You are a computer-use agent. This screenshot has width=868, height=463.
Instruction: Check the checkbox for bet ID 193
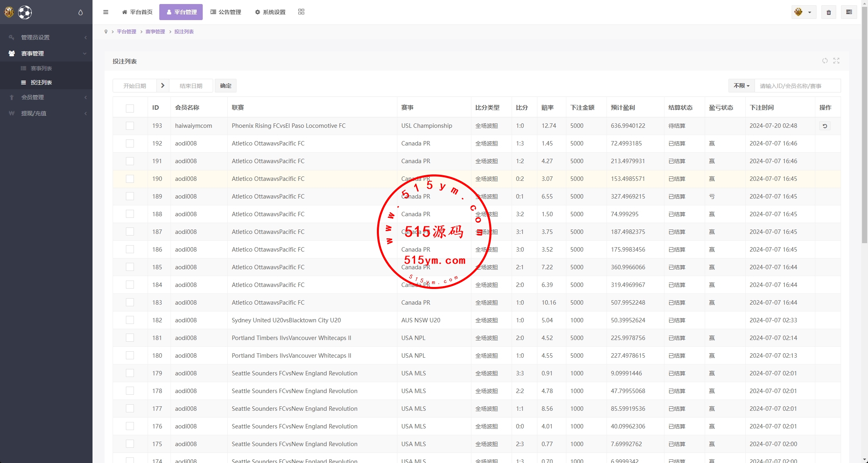[x=130, y=126]
